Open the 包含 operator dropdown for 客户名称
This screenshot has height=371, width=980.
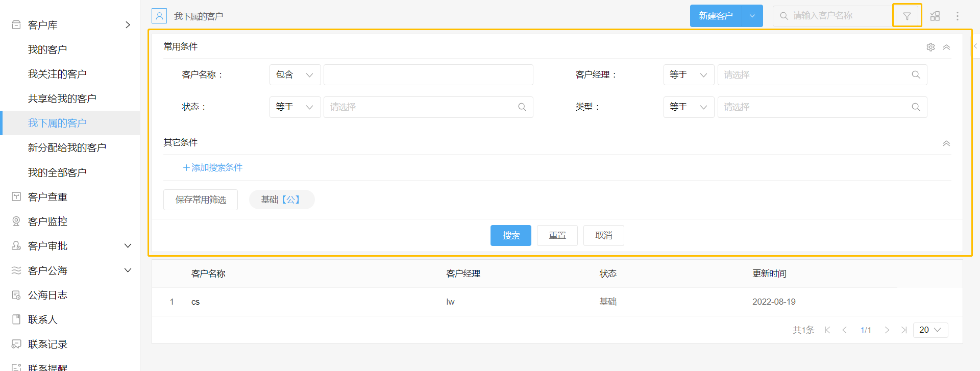(295, 75)
